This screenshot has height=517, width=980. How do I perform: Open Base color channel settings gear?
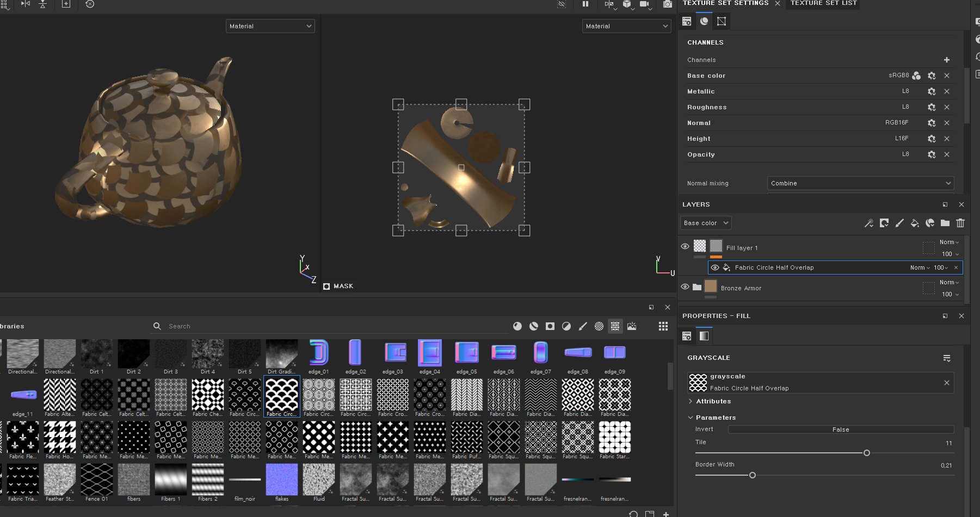(932, 76)
